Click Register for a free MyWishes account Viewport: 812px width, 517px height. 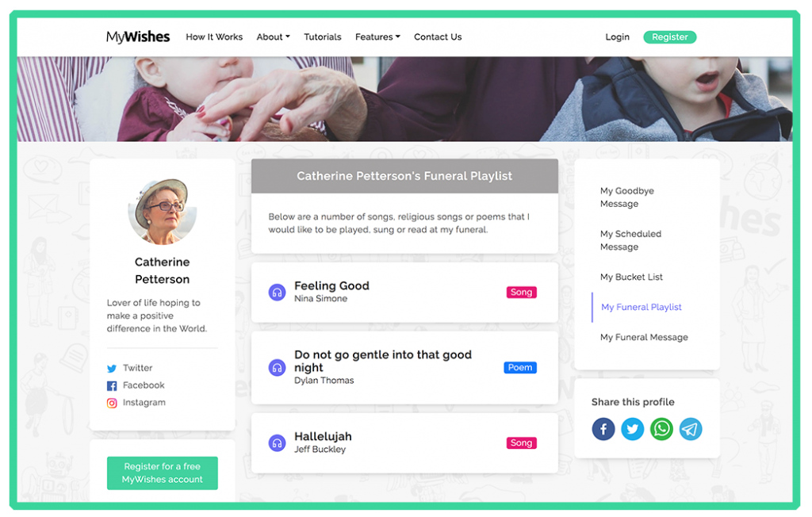[163, 473]
